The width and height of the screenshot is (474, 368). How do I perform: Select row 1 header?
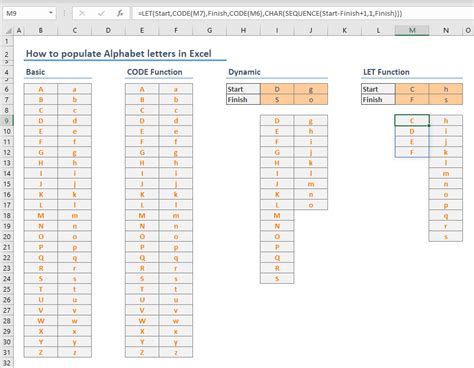click(7, 42)
